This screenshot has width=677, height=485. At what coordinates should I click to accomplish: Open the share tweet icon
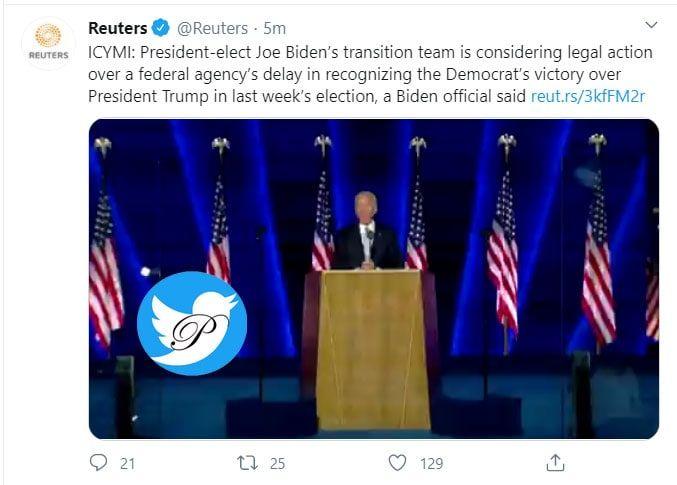[x=556, y=463]
